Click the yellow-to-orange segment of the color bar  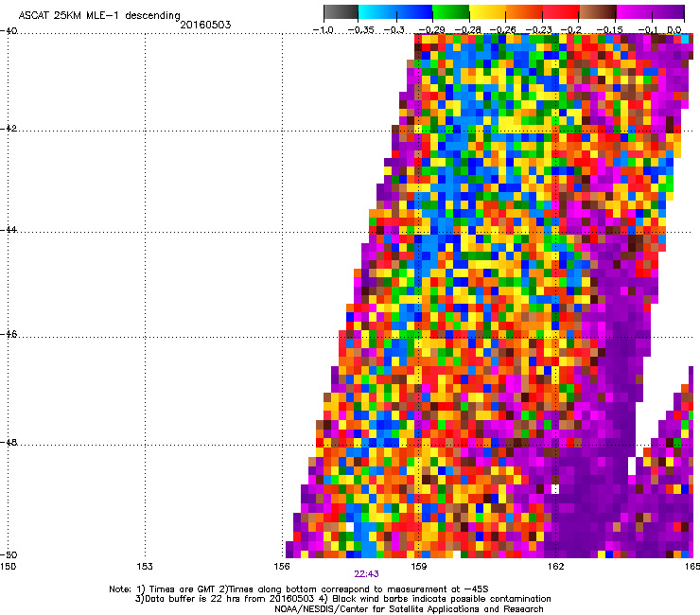pyautogui.click(x=506, y=12)
